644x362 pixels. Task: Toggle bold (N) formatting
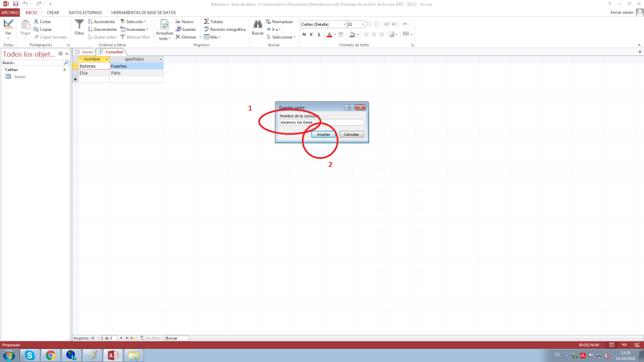303,35
